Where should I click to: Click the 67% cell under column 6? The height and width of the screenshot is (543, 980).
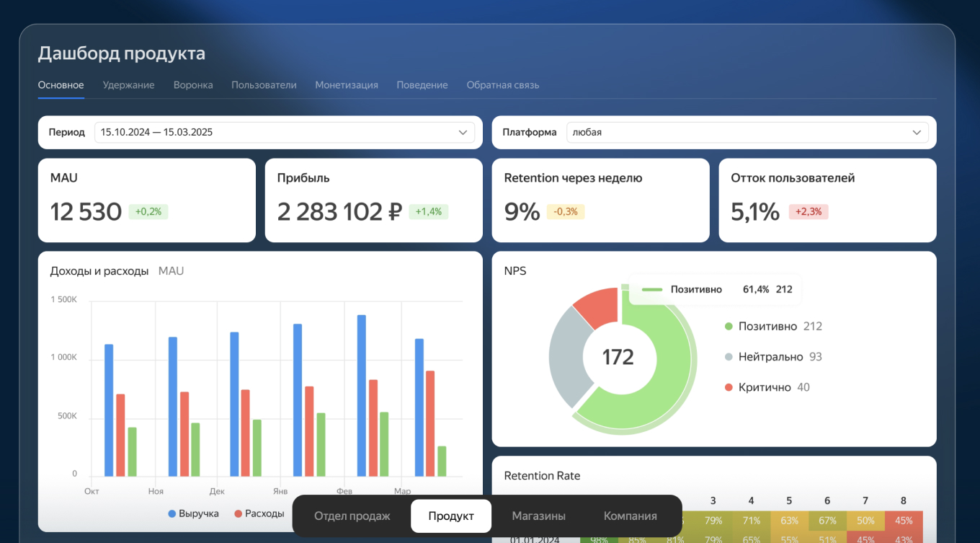point(827,521)
